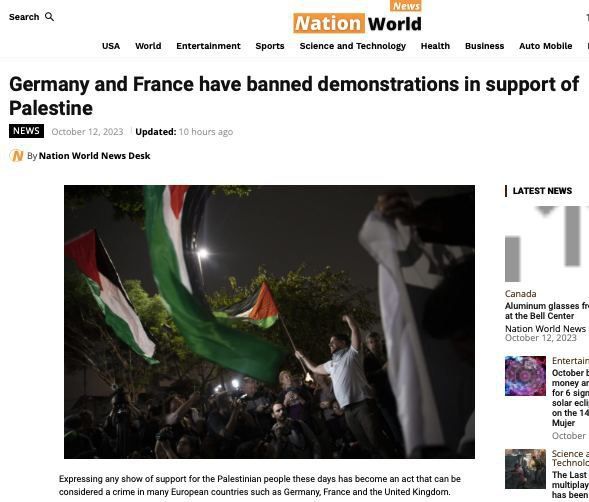Screen dimensions: 589x502
Task: Go to the World section
Action: 148,46
